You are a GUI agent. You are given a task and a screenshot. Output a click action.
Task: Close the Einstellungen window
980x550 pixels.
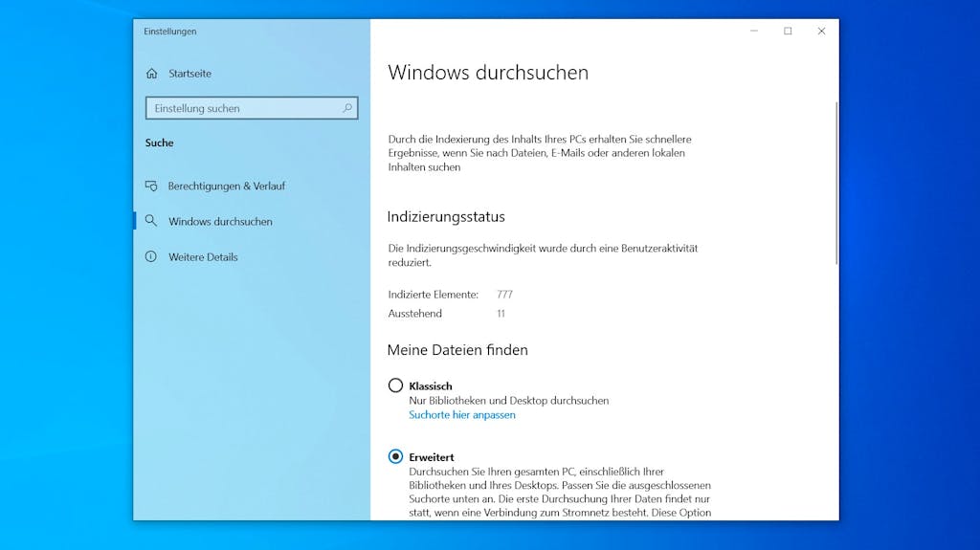(x=822, y=32)
